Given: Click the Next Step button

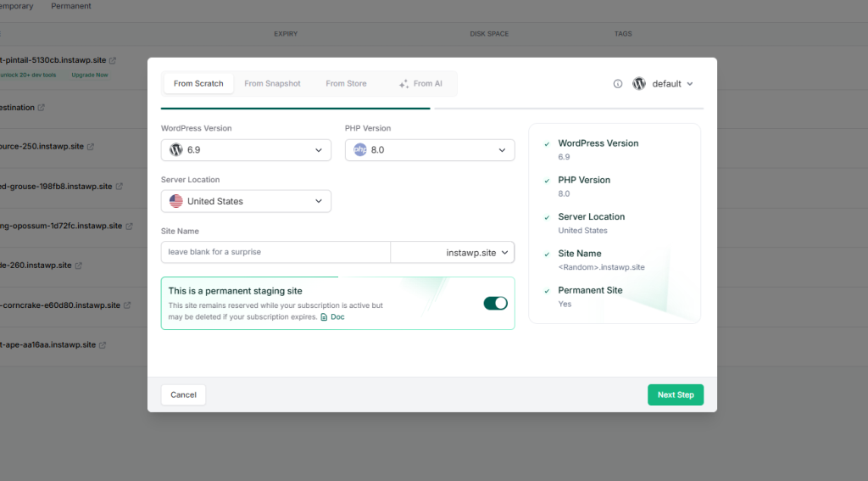Looking at the screenshot, I should (676, 394).
